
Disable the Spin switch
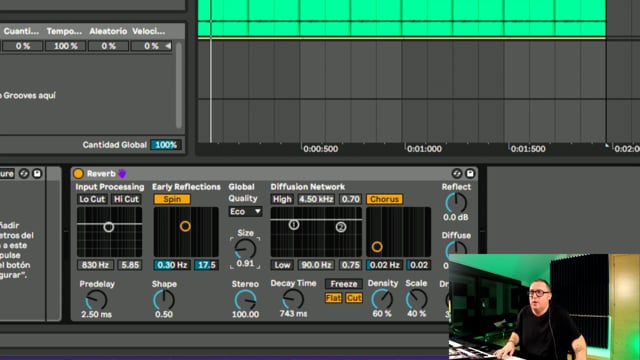172,199
